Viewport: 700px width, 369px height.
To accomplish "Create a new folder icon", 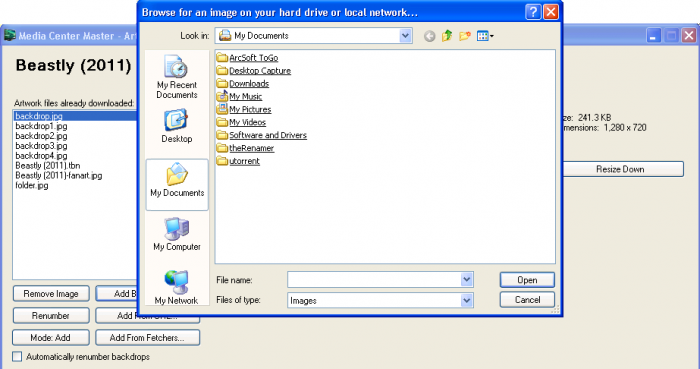I will point(465,36).
